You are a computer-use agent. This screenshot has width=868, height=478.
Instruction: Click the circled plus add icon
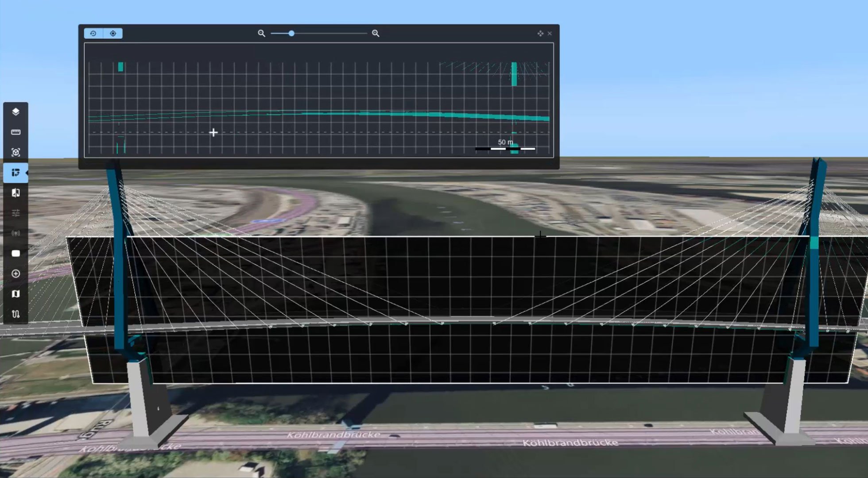pos(15,274)
